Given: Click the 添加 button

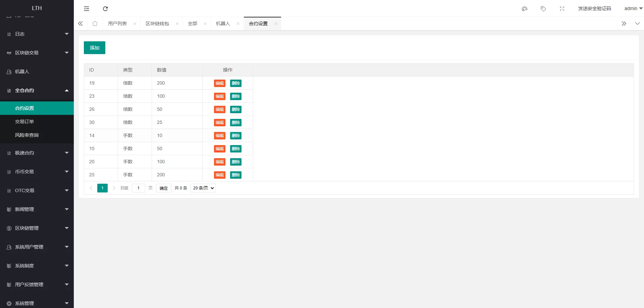Looking at the screenshot, I should click(95, 48).
